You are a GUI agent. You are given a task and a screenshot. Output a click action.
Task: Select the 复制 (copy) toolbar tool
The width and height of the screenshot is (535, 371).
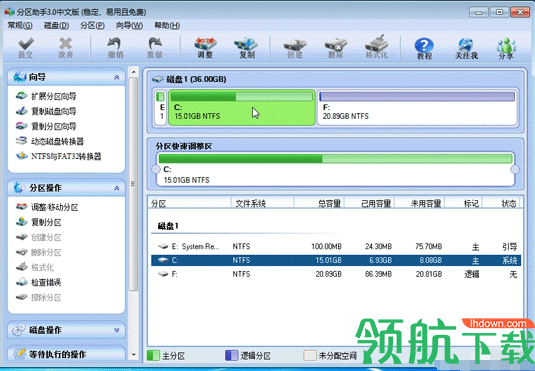[x=246, y=48]
